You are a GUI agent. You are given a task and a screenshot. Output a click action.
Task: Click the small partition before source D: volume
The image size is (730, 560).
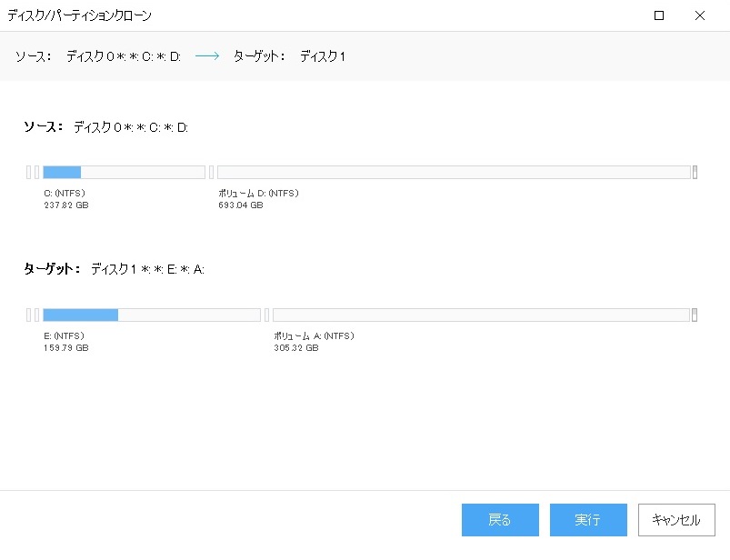(x=212, y=172)
